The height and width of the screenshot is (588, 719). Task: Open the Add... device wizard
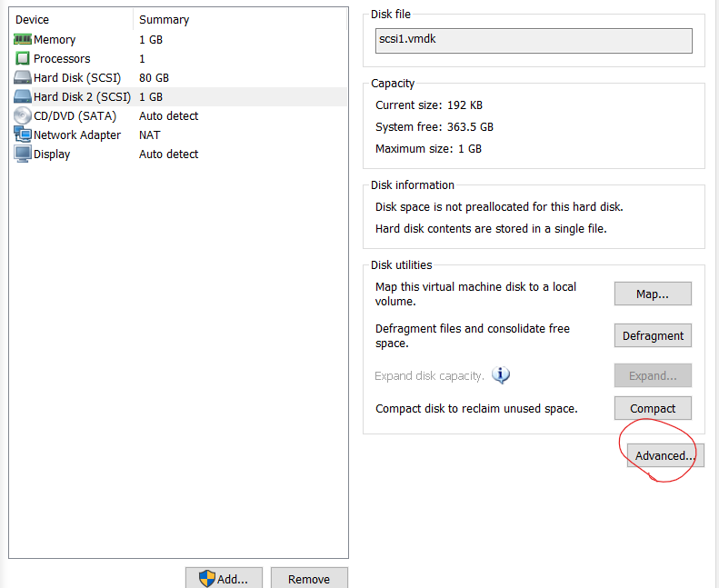224,578
